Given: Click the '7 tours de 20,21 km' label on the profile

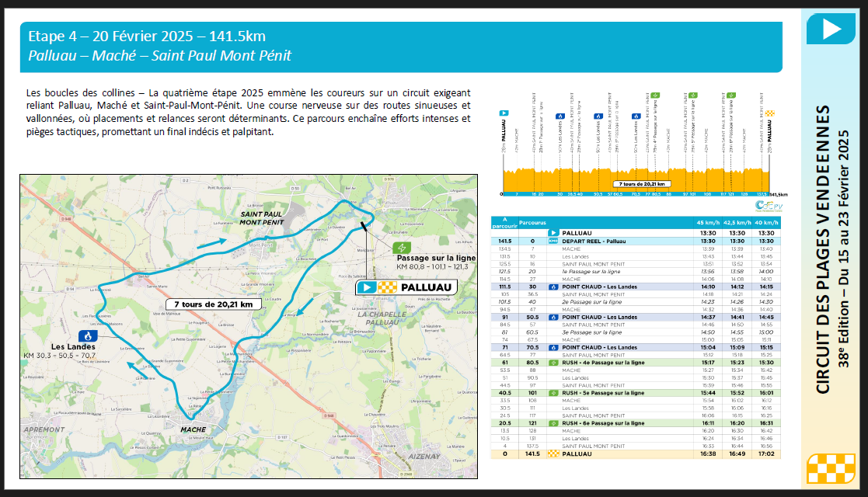Looking at the screenshot, I should tap(642, 184).
